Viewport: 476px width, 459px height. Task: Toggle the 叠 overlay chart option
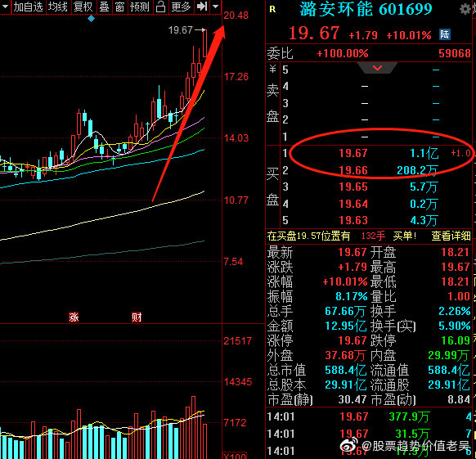click(104, 7)
